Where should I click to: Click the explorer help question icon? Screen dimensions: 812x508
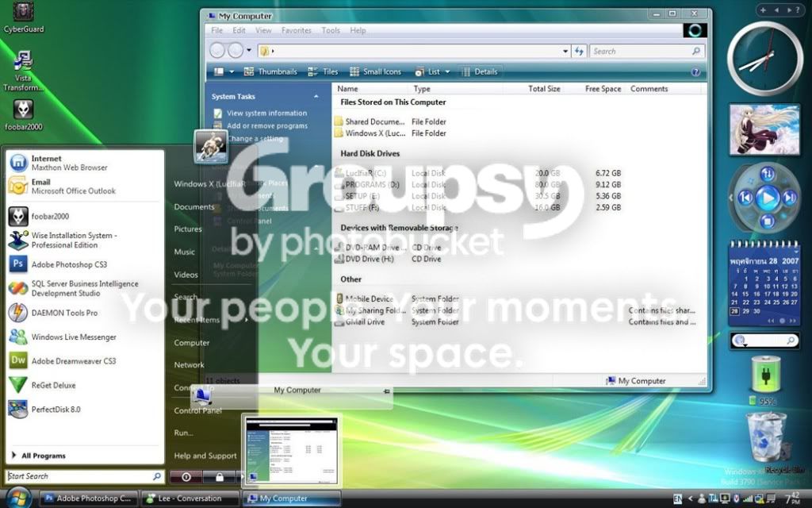(695, 72)
